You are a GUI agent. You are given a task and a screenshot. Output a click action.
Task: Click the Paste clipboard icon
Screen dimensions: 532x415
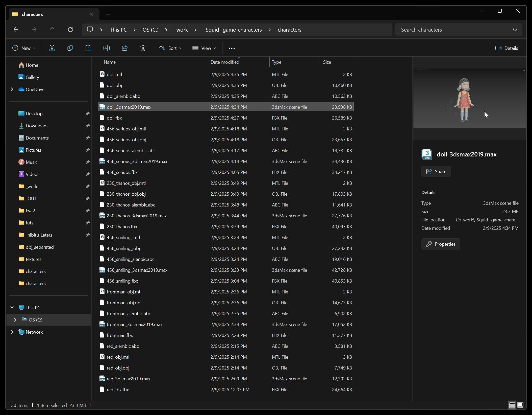click(x=88, y=48)
